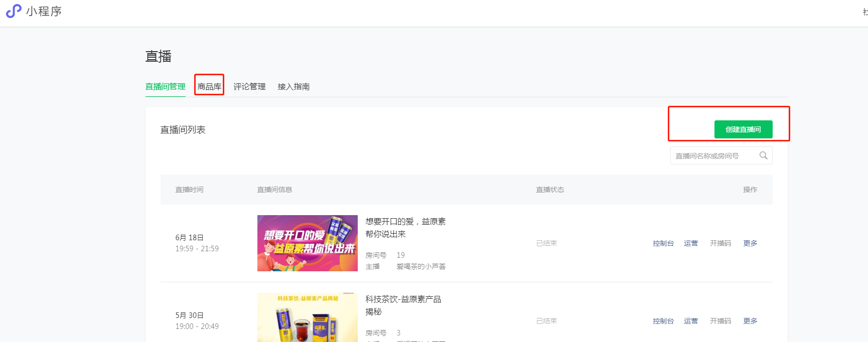Click the 直播时间 column header
868x342 pixels.
click(x=189, y=190)
